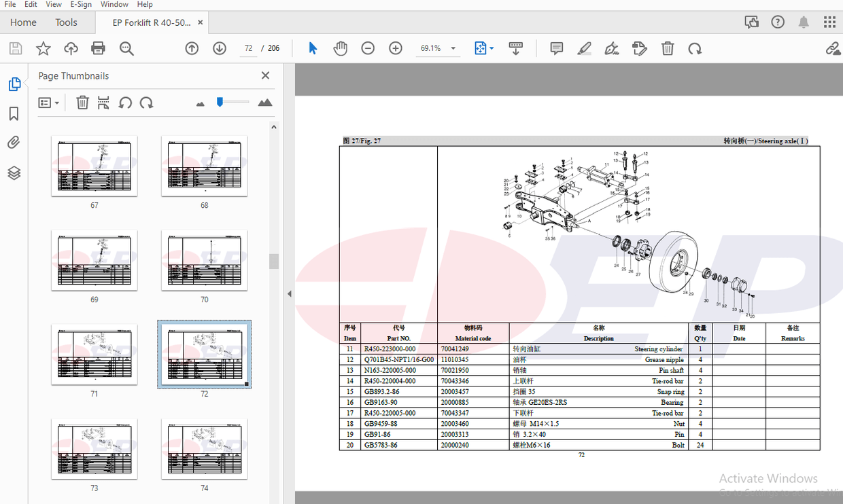
Task: Activate the Hand pan tool
Action: (340, 48)
